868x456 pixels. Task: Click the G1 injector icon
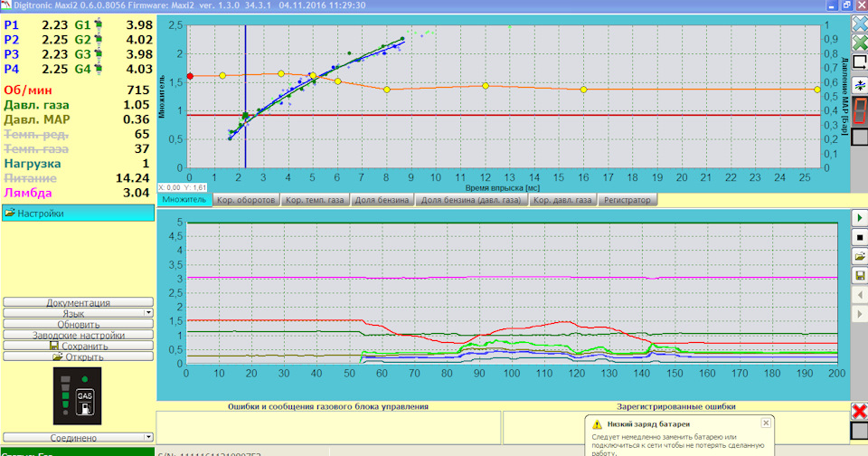coord(99,24)
